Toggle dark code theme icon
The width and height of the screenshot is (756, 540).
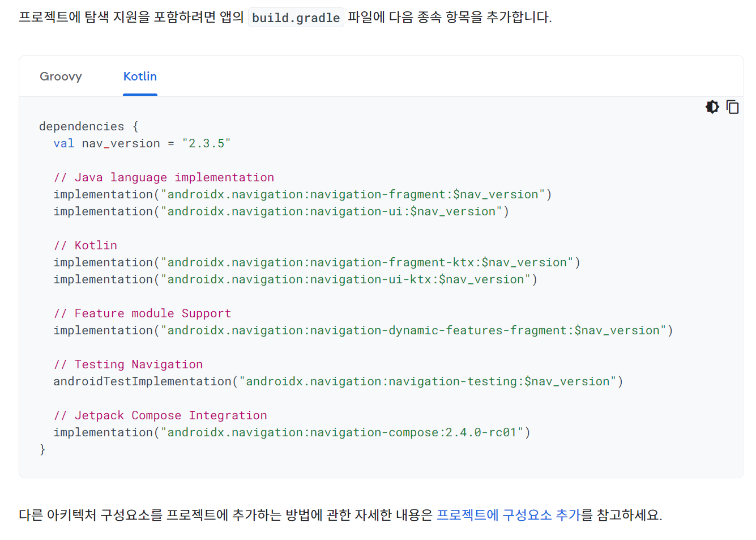712,107
